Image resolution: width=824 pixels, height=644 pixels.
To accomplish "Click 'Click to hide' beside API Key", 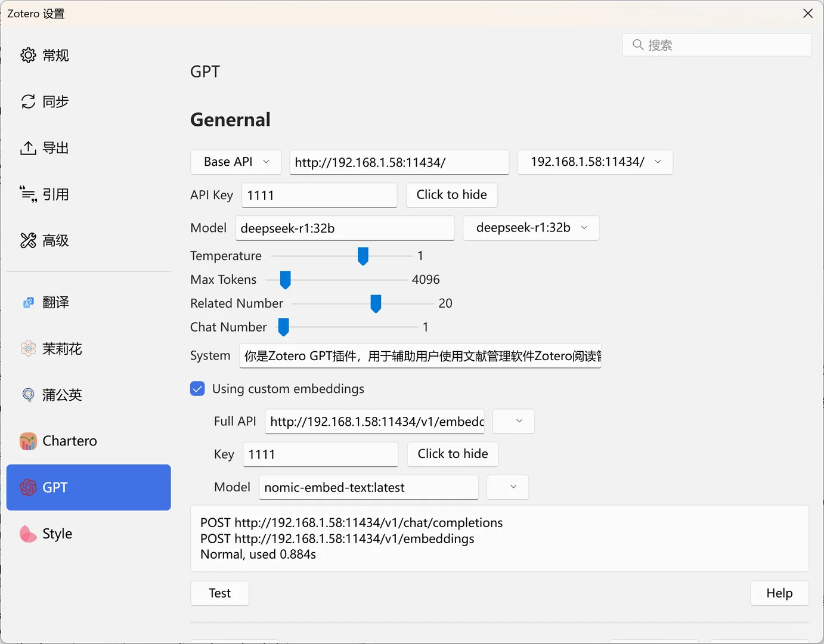I will point(452,195).
